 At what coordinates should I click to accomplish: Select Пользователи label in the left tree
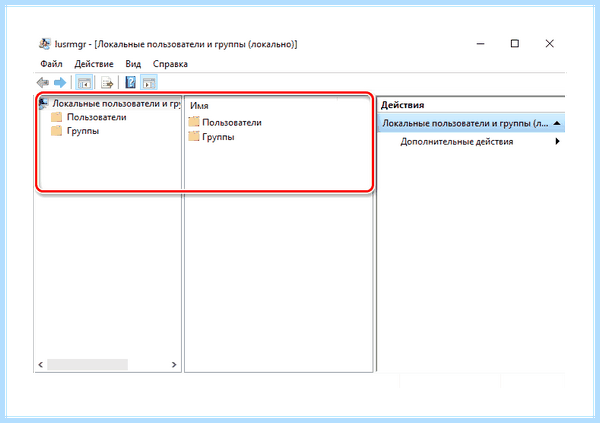click(x=96, y=117)
